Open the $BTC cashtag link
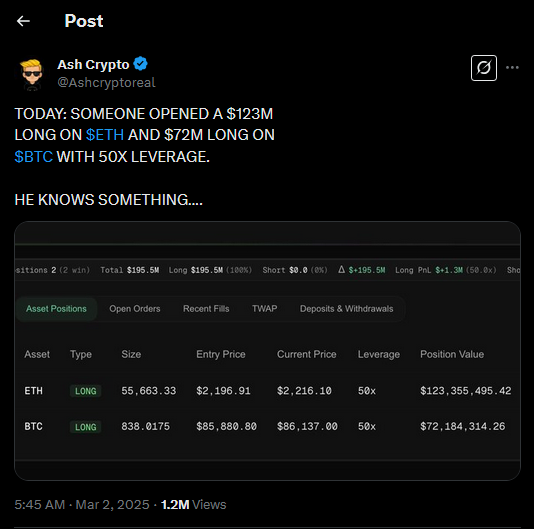 [34, 157]
